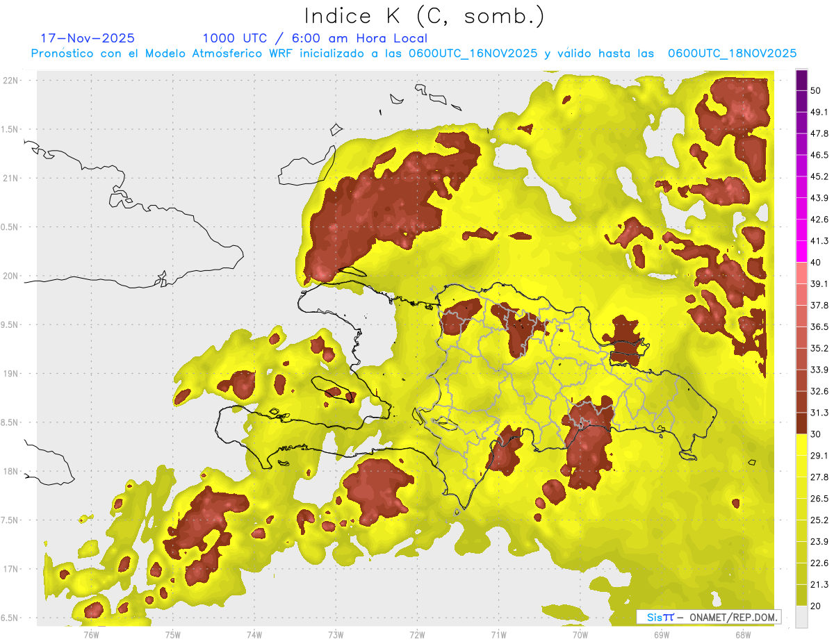Click legend value "22.6"
This screenshot has width=834, height=644.
[819, 563]
